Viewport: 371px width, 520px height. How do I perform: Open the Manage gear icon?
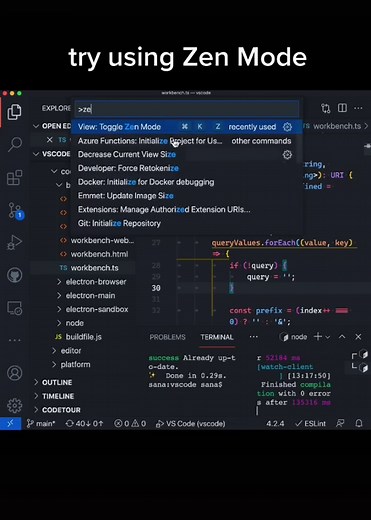tap(15, 406)
